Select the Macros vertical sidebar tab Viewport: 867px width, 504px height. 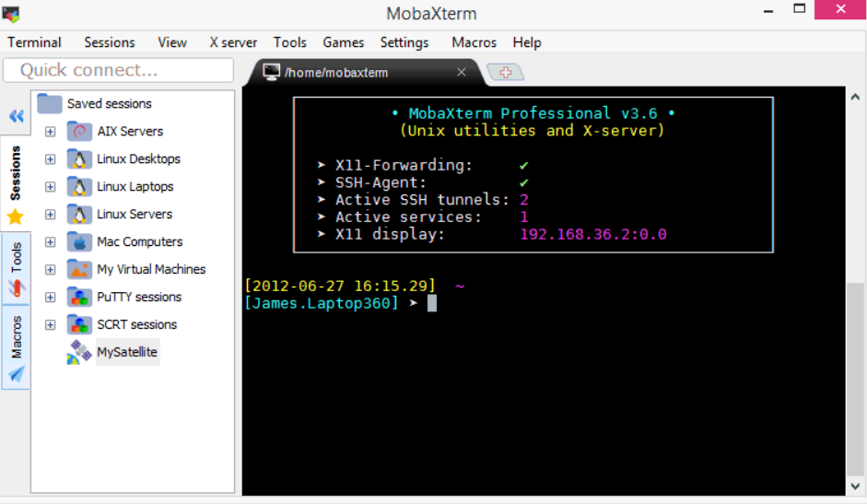pyautogui.click(x=16, y=348)
